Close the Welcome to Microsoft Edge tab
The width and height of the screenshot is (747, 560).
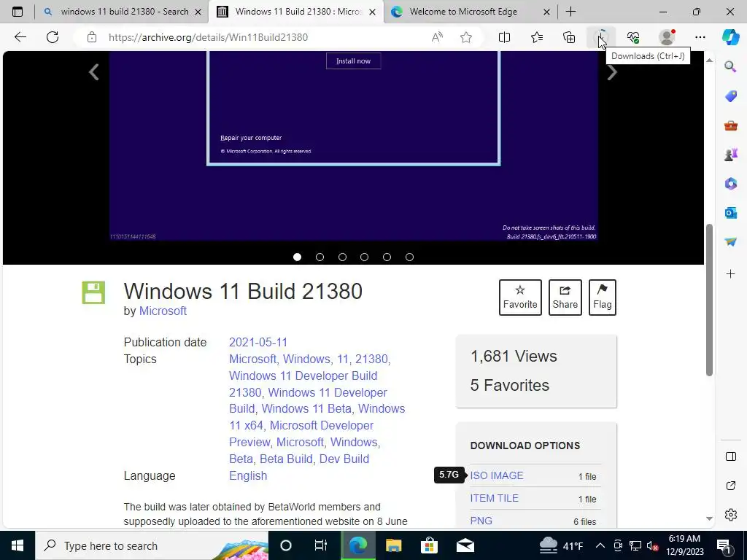click(x=546, y=12)
